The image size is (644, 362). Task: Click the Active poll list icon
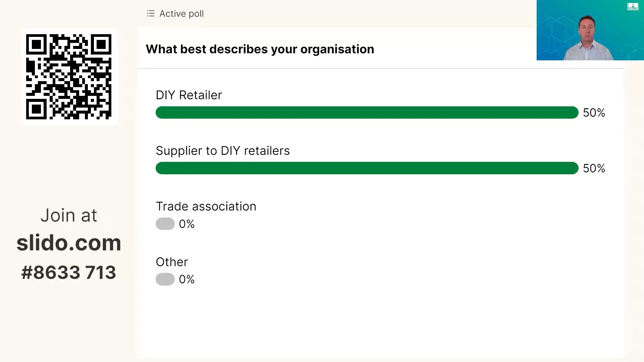tap(151, 13)
